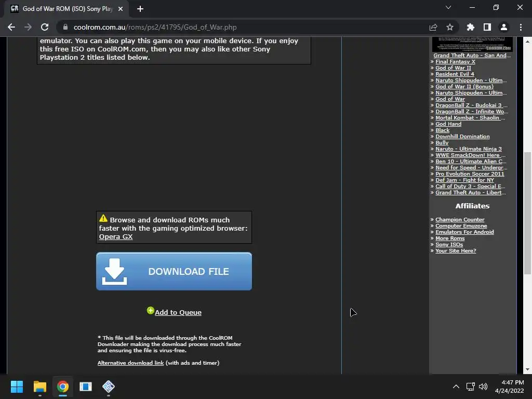Open Champion Counter affiliate link
The image size is (532, 399).
coord(460,220)
